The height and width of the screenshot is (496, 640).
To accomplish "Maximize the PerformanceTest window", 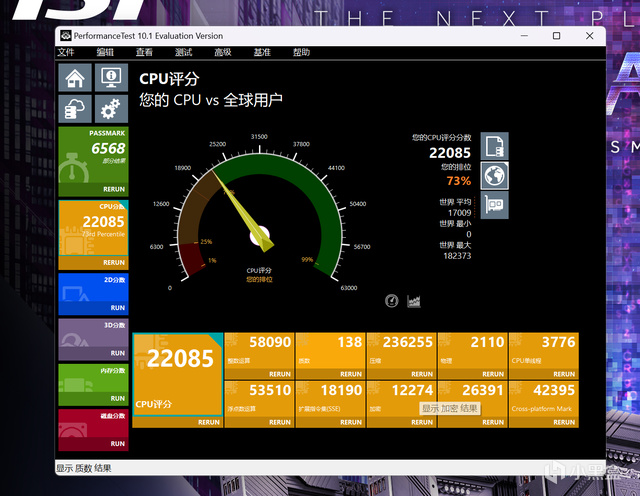I will click(556, 36).
